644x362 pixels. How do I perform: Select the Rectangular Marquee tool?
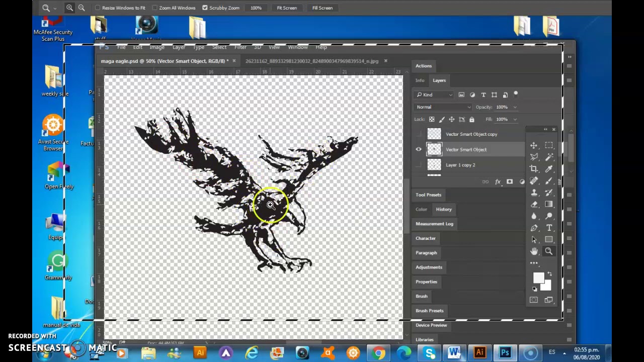[549, 146]
